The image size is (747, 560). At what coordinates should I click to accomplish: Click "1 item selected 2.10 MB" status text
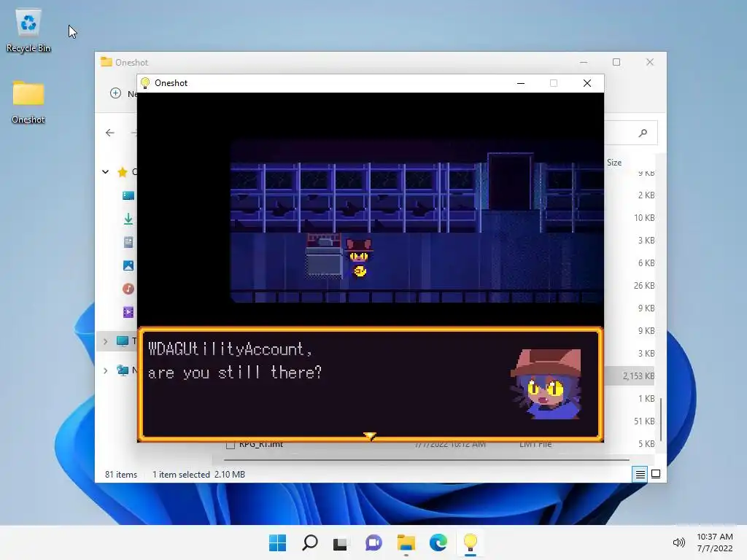(x=198, y=474)
